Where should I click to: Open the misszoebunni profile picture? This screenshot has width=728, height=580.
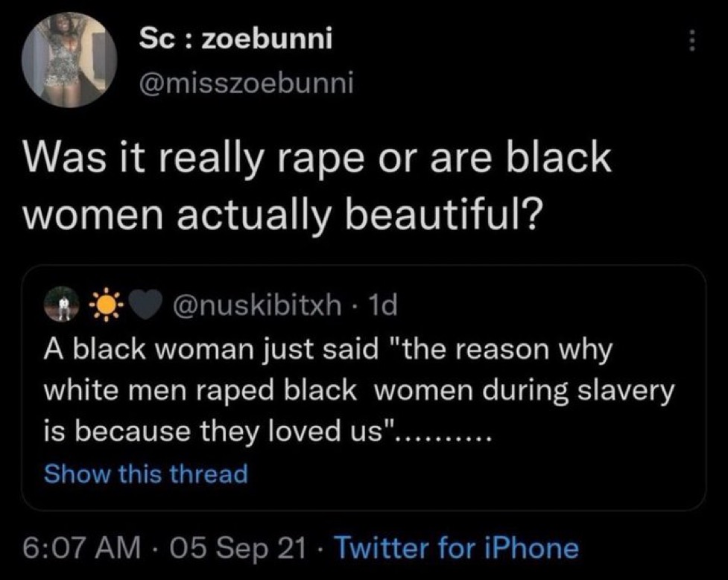[69, 60]
